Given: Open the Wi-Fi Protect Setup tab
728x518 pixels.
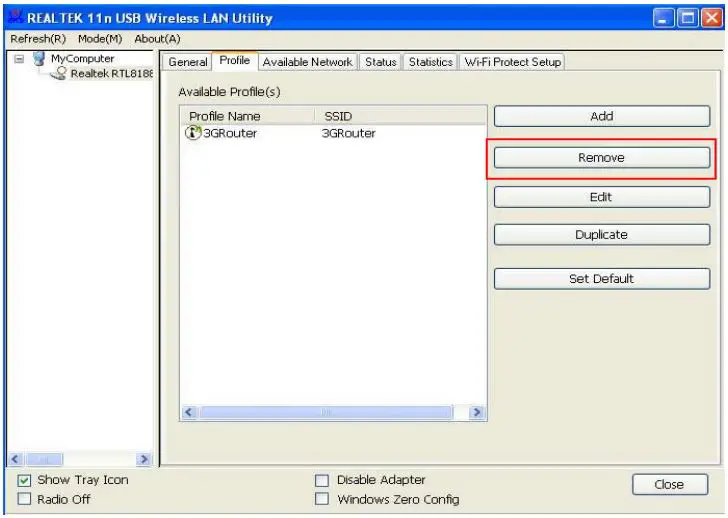Looking at the screenshot, I should tap(512, 62).
